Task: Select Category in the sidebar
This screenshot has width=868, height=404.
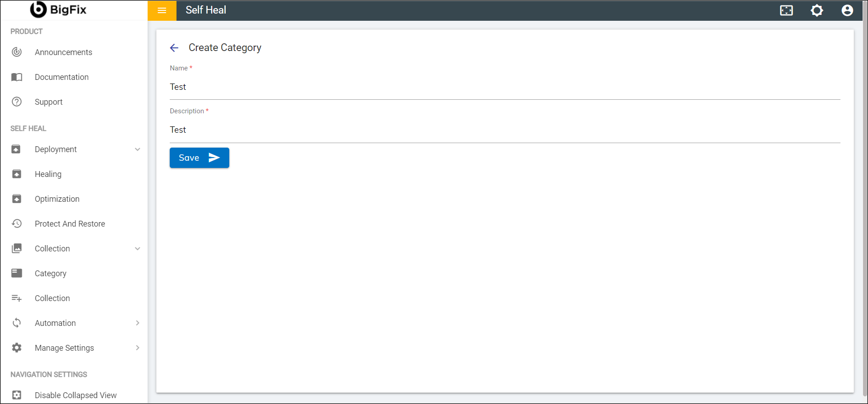Action: (51, 274)
